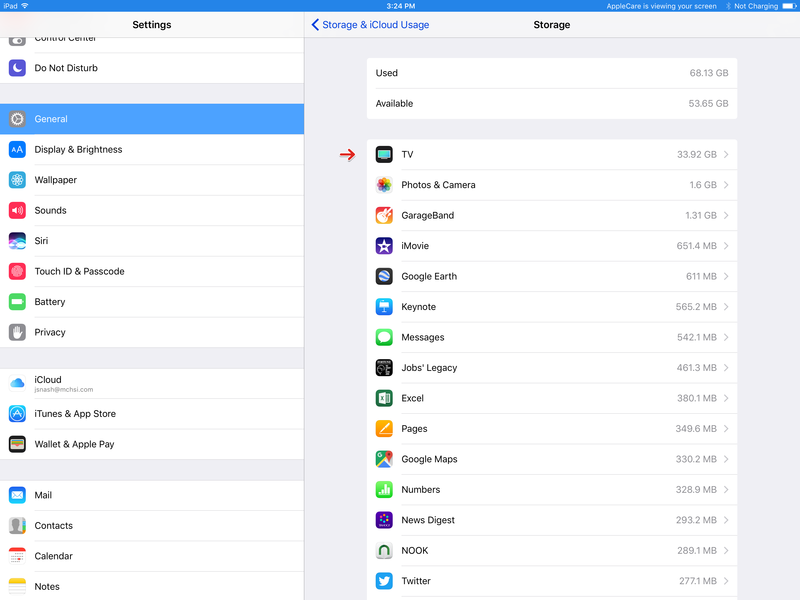Expand Excel row chevron

pos(726,398)
